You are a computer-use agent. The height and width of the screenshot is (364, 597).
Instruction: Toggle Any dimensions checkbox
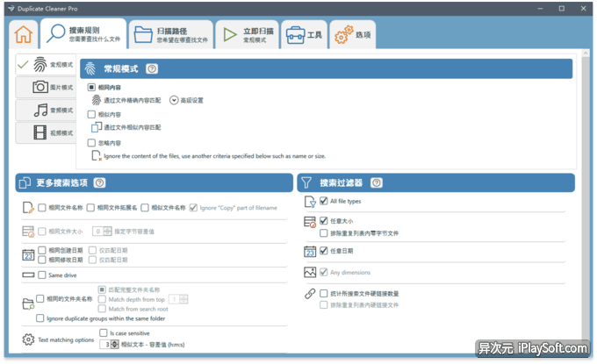pyautogui.click(x=324, y=272)
